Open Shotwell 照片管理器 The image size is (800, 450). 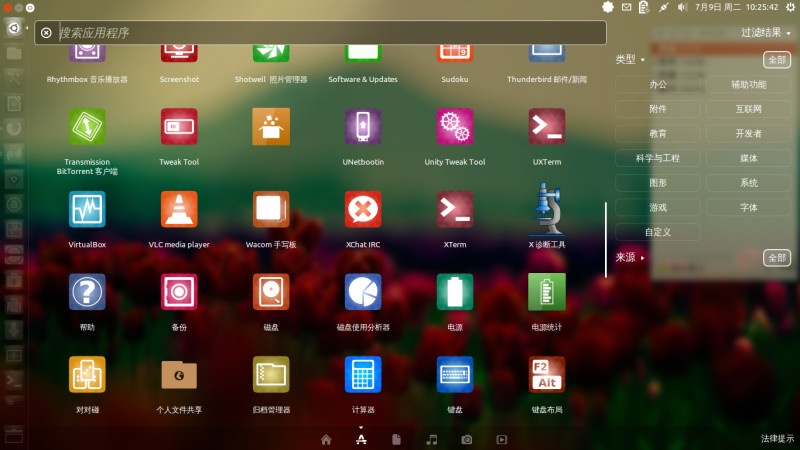tap(271, 54)
